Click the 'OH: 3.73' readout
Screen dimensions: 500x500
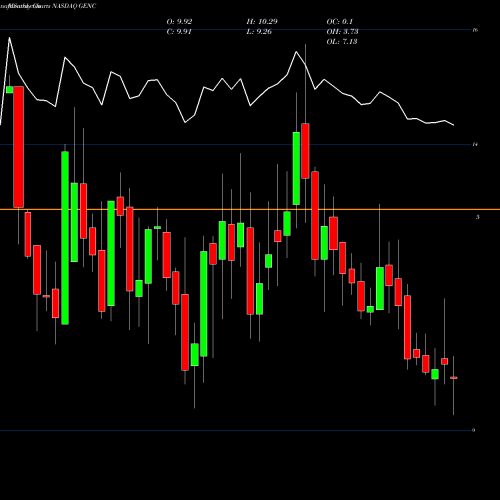(x=342, y=32)
